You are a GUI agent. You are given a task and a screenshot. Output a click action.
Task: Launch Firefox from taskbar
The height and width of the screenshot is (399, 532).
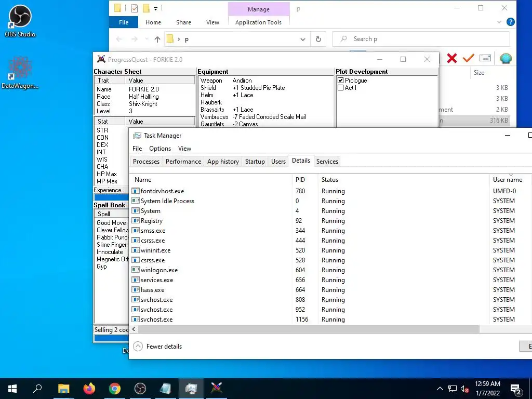(x=89, y=389)
